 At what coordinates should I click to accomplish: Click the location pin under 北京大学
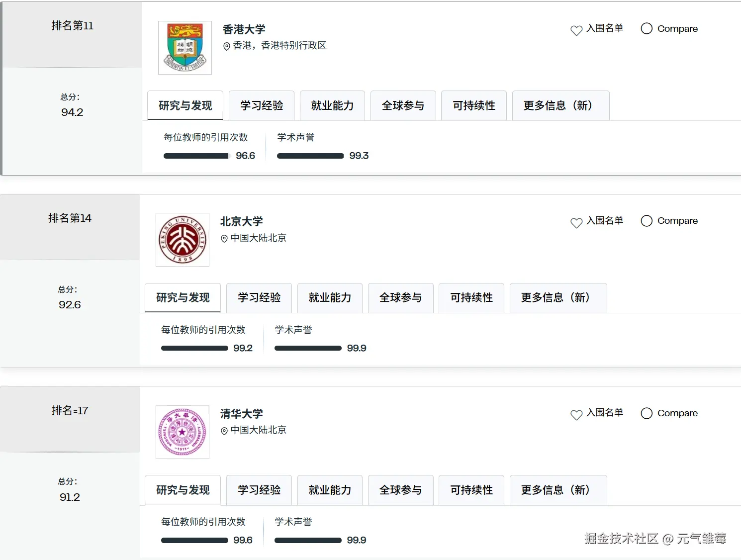coord(224,239)
